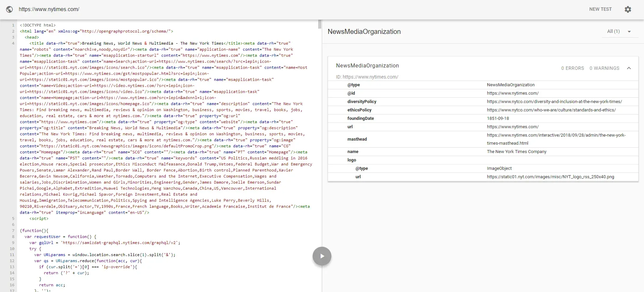Click line number 7 in code gutter
The width and height of the screenshot is (644, 292).
coord(13,231)
